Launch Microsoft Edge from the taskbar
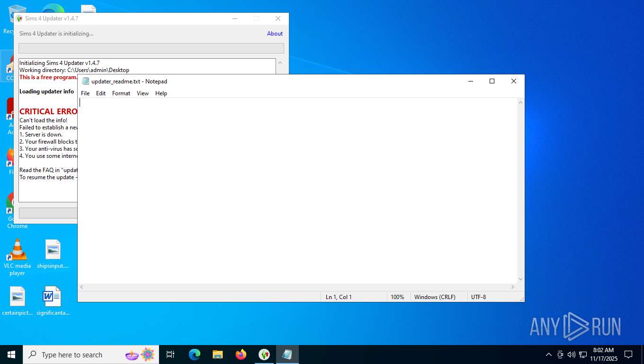644x364 pixels. (195, 355)
